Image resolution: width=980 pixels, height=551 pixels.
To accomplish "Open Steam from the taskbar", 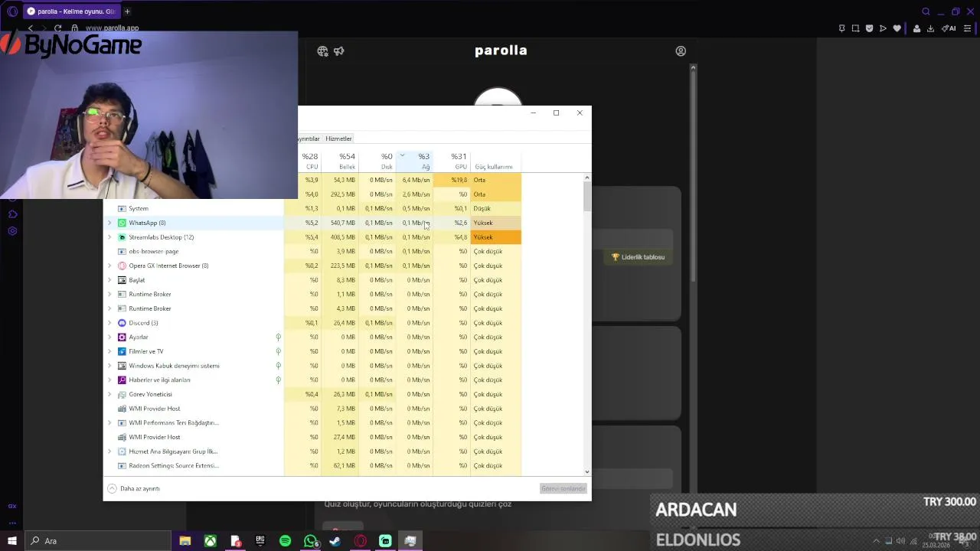I will coord(335,541).
